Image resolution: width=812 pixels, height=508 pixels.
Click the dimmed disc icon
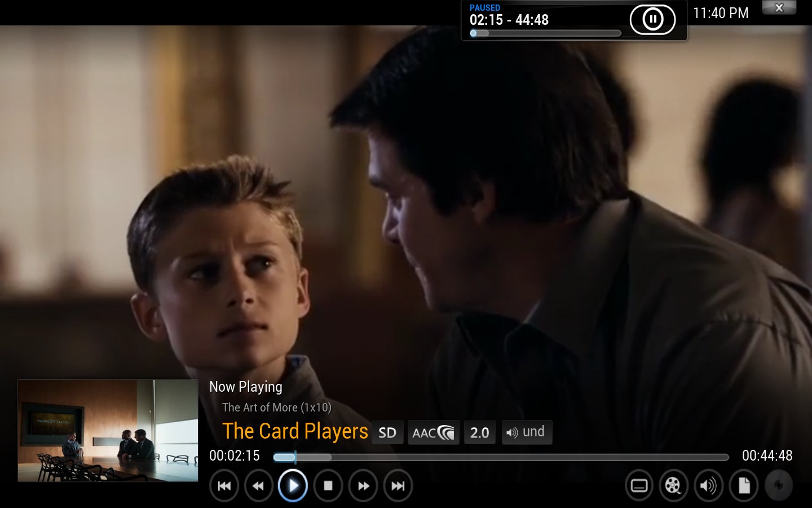point(778,485)
